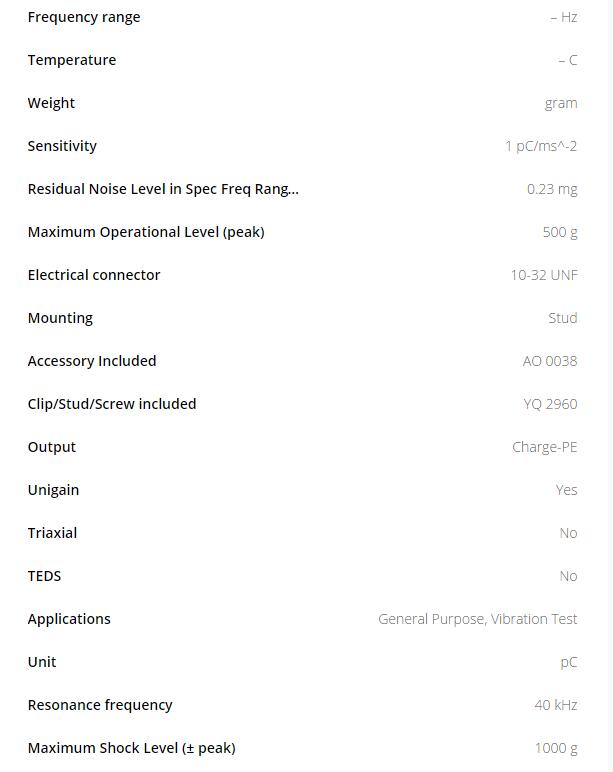The image size is (613, 772).
Task: Select General Purpose, Vibration Test text
Action: pyautogui.click(x=477, y=619)
